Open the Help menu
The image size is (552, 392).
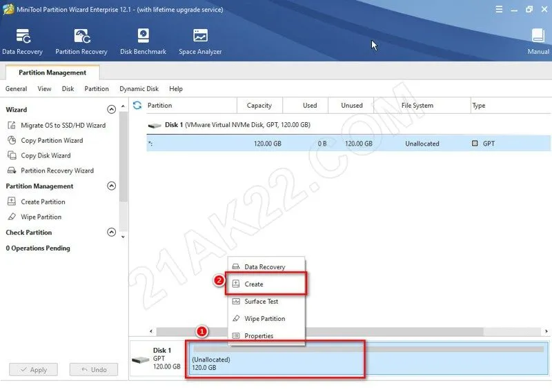(176, 89)
